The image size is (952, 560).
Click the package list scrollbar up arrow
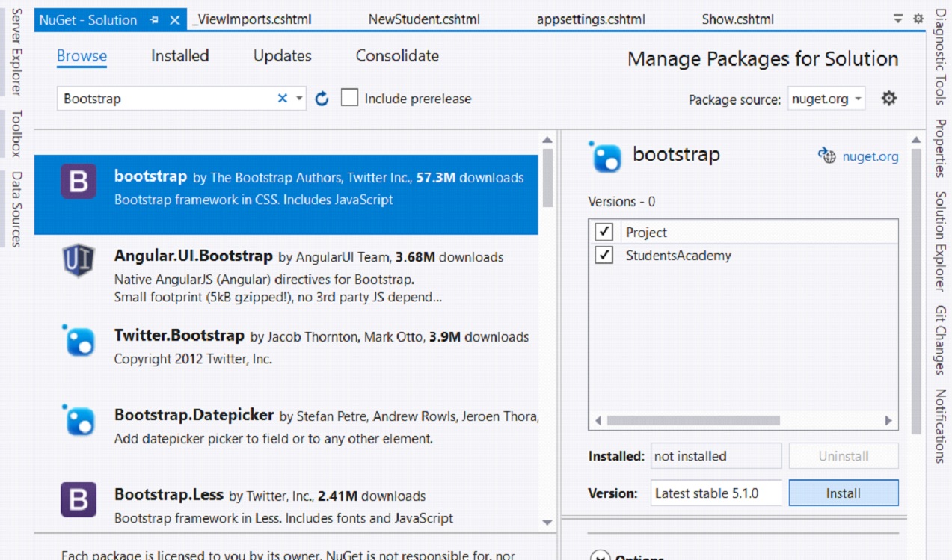pos(547,140)
